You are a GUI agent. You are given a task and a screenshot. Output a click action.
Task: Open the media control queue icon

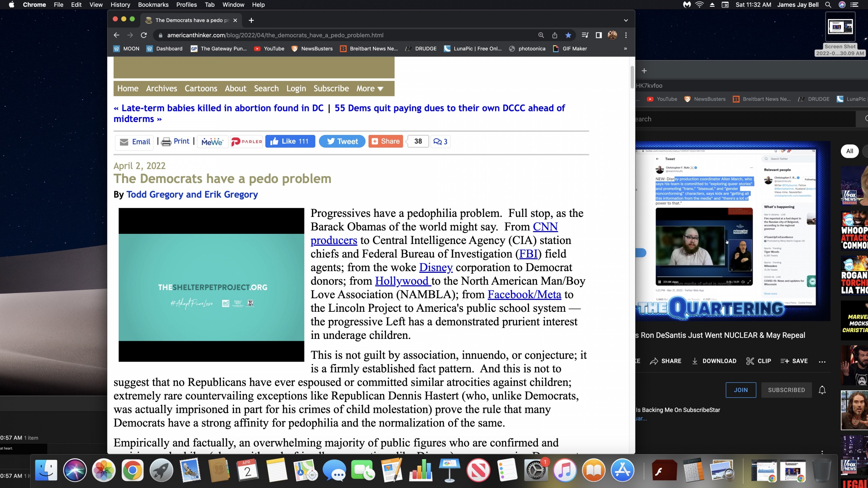click(585, 35)
